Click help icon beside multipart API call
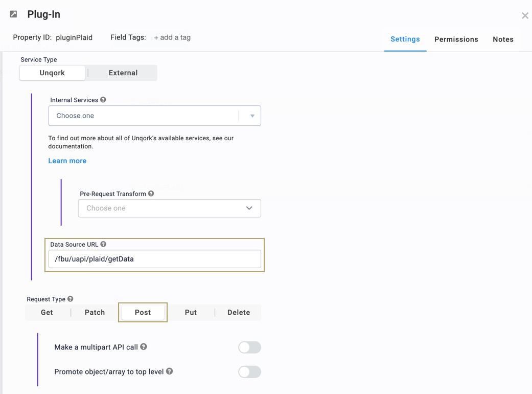 [144, 346]
